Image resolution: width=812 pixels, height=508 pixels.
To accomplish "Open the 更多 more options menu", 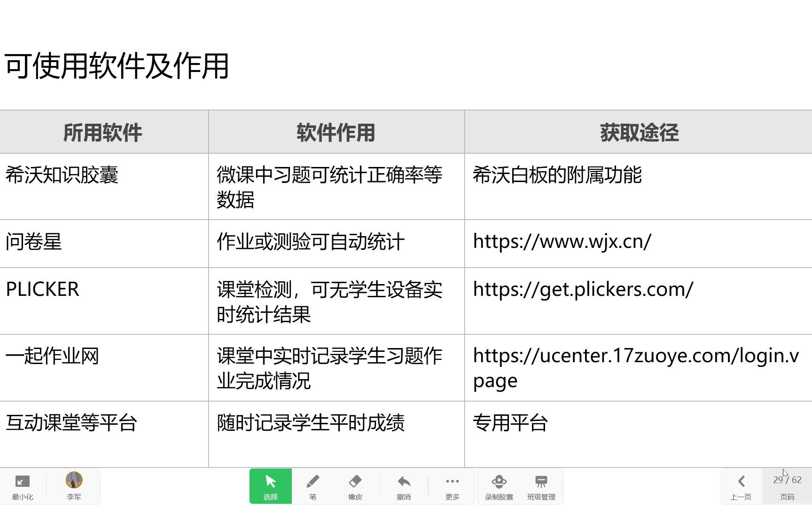I will [x=453, y=486].
